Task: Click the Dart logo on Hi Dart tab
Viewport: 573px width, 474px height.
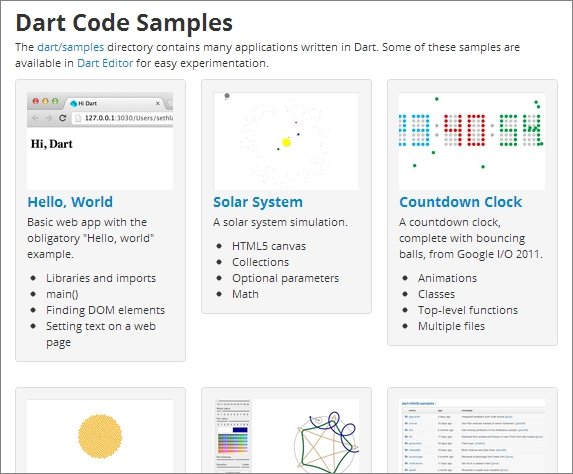Action: coord(73,103)
